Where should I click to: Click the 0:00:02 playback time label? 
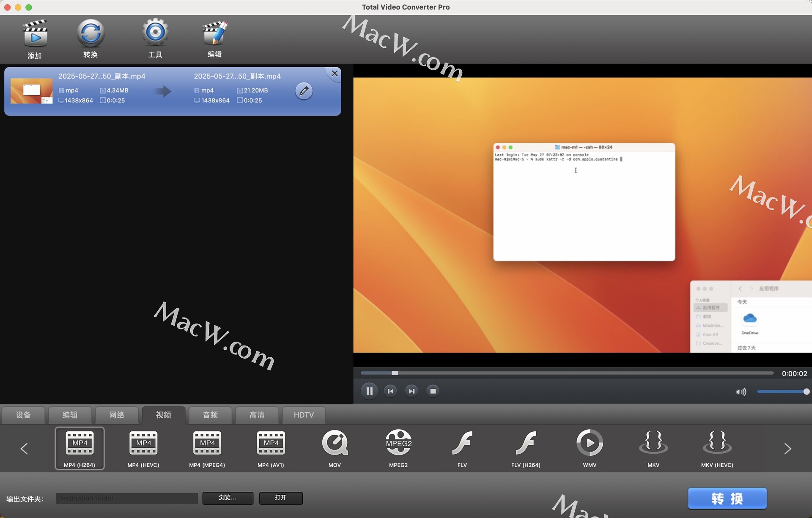[x=794, y=373]
